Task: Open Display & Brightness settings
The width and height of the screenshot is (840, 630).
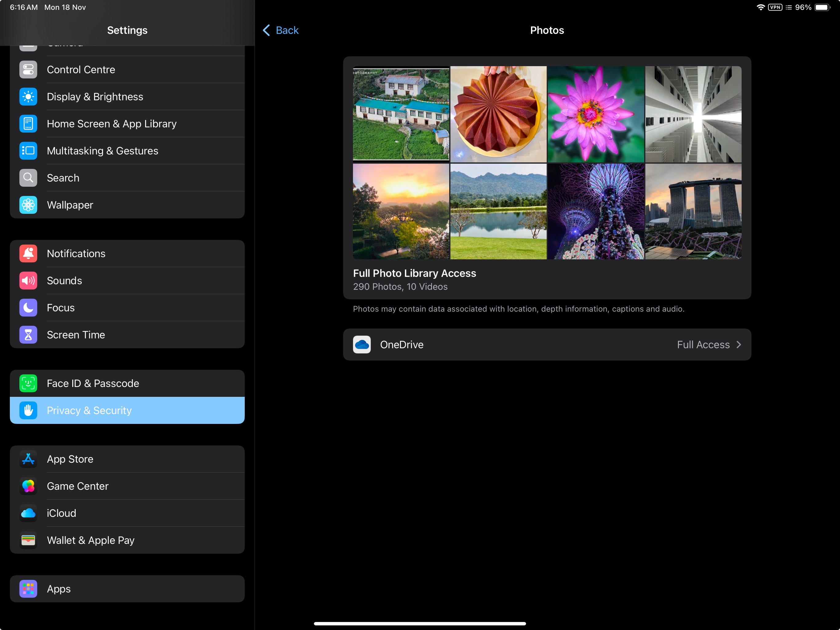Action: [x=127, y=97]
